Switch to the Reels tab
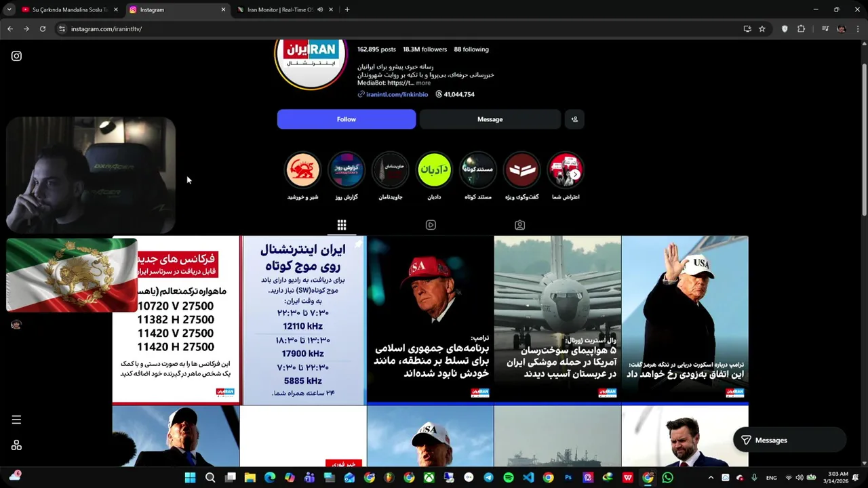The image size is (868, 488). point(431,225)
